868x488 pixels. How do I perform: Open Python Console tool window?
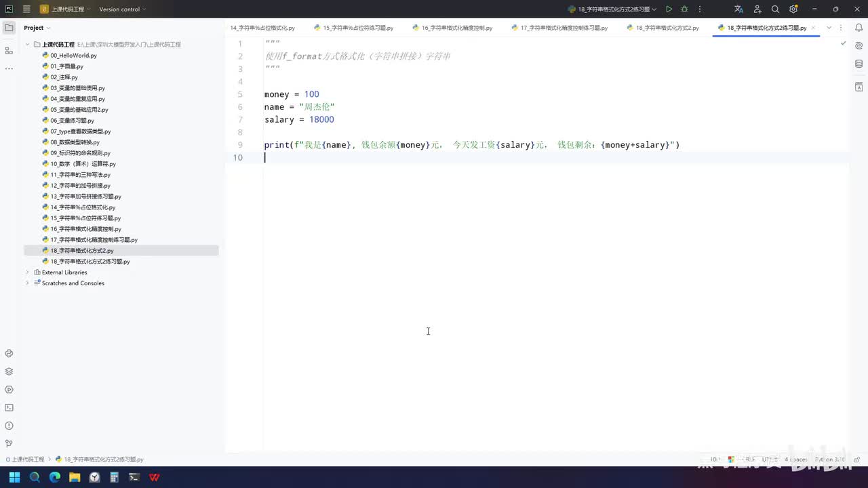(x=9, y=353)
